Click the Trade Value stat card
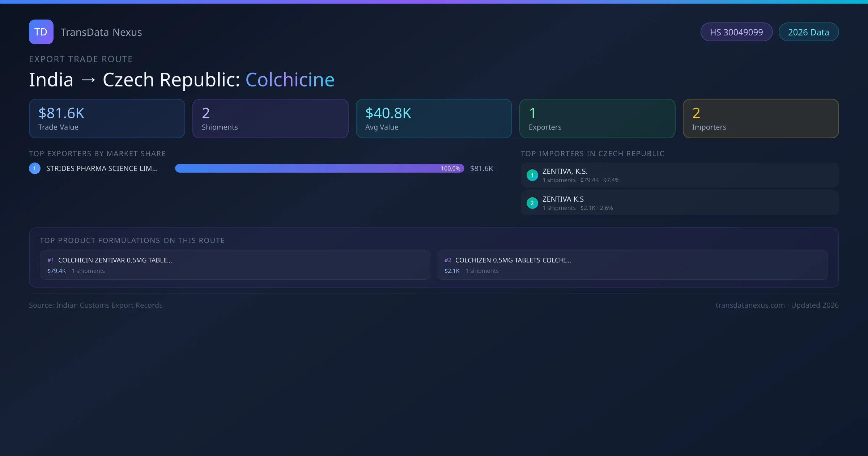The width and height of the screenshot is (868, 456). click(107, 118)
